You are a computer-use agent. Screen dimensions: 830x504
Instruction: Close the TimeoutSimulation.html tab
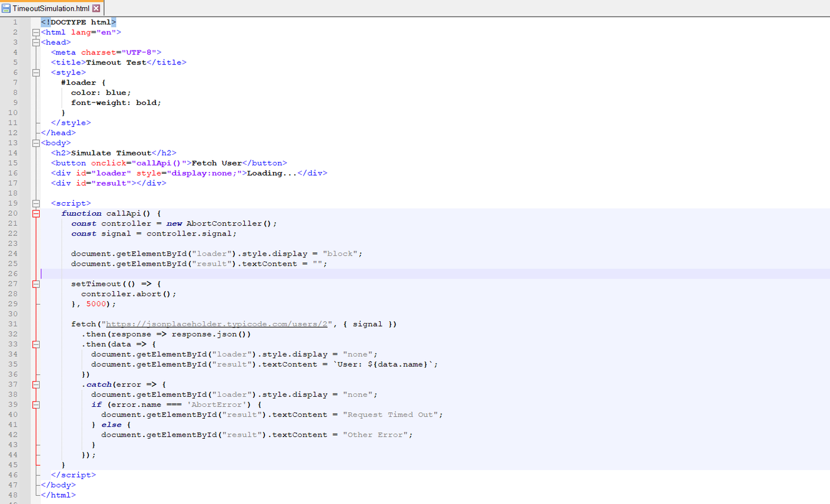[96, 8]
